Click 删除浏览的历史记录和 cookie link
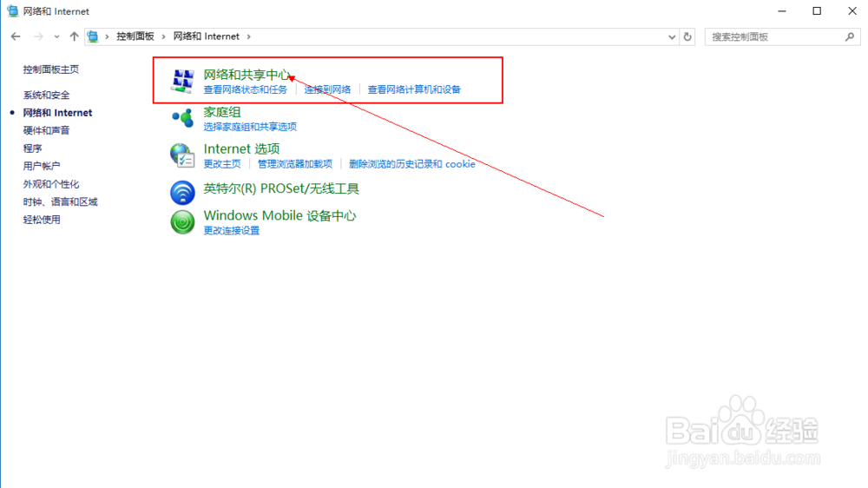The image size is (868, 488). coord(411,164)
